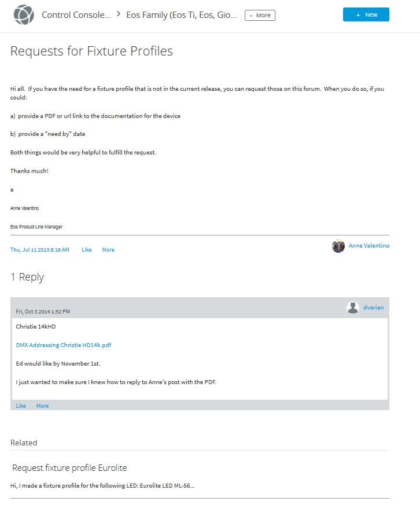Create a new post with New button
Viewport: 420px width, 505px height.
[x=366, y=14]
